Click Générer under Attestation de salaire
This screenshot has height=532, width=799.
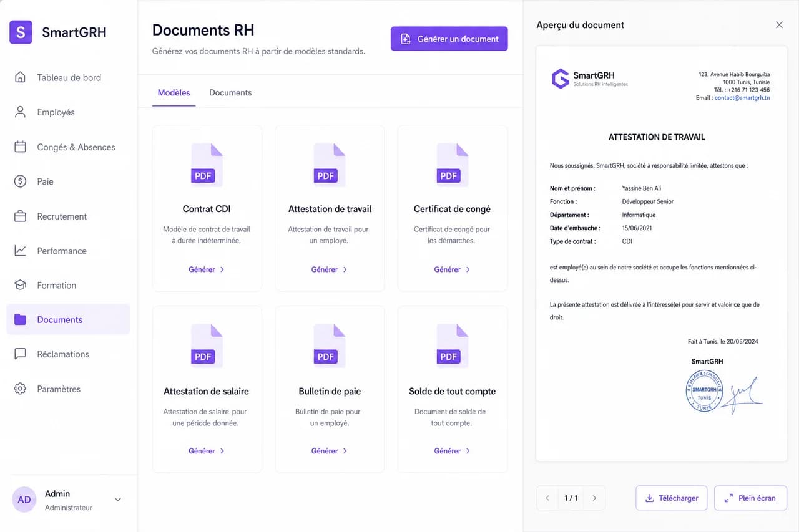pyautogui.click(x=207, y=450)
